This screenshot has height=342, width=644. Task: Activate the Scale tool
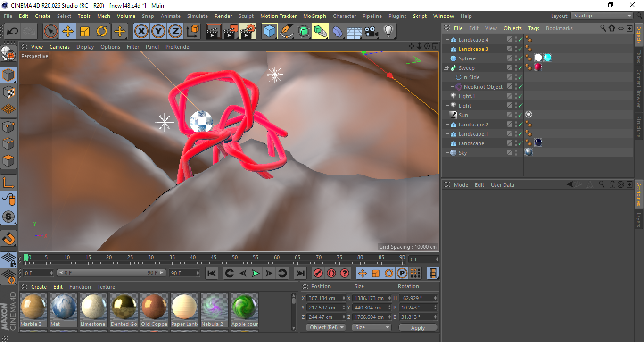point(85,32)
